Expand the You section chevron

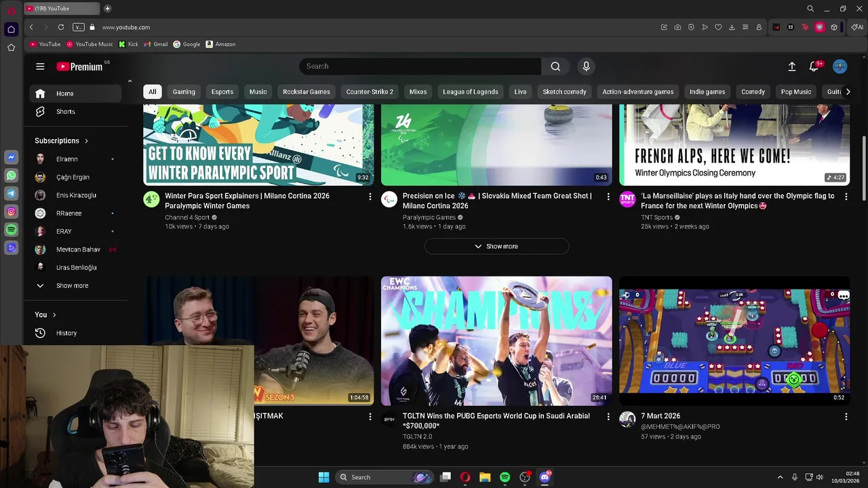pyautogui.click(x=54, y=315)
